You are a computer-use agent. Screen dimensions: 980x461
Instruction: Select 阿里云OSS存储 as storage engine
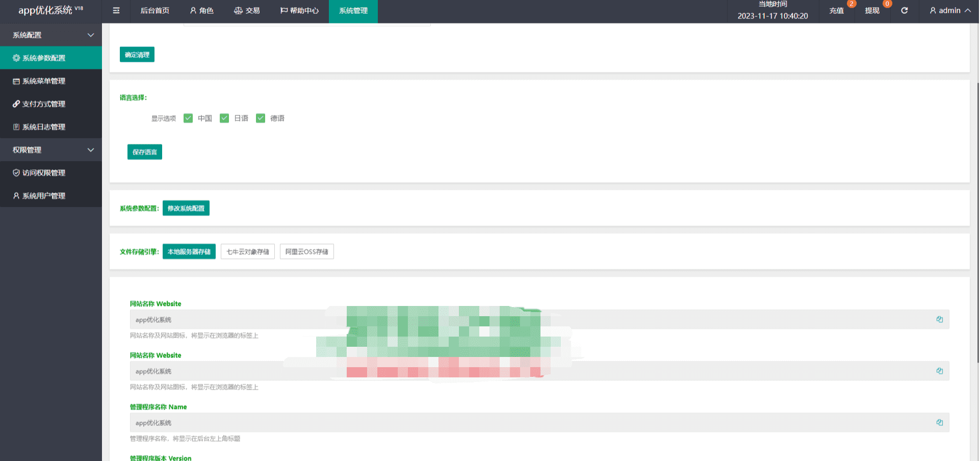(x=306, y=252)
